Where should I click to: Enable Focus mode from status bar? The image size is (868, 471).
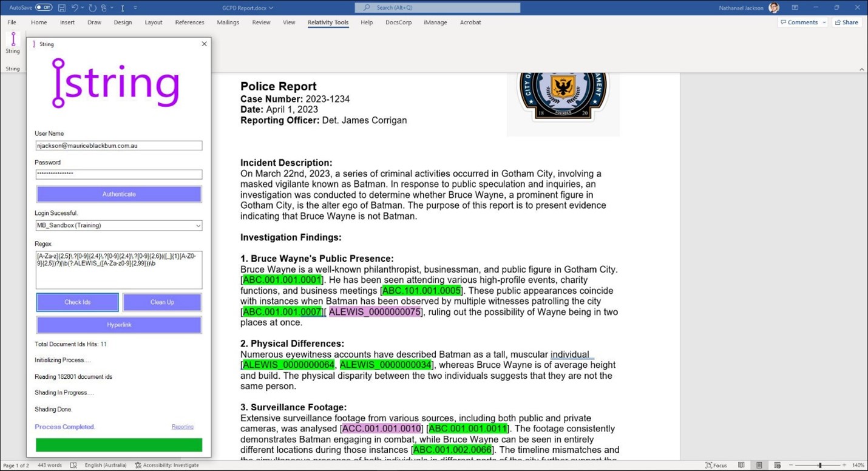pyautogui.click(x=716, y=466)
